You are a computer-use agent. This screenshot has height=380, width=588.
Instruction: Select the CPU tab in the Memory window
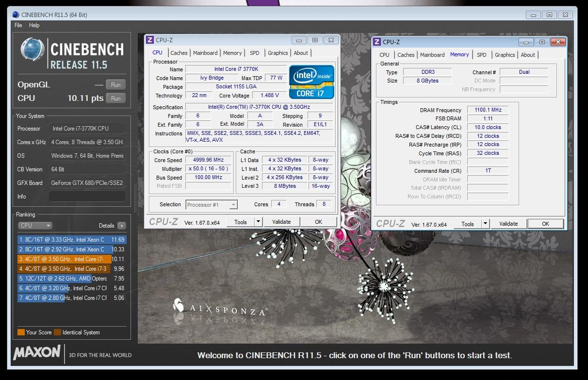click(x=385, y=55)
